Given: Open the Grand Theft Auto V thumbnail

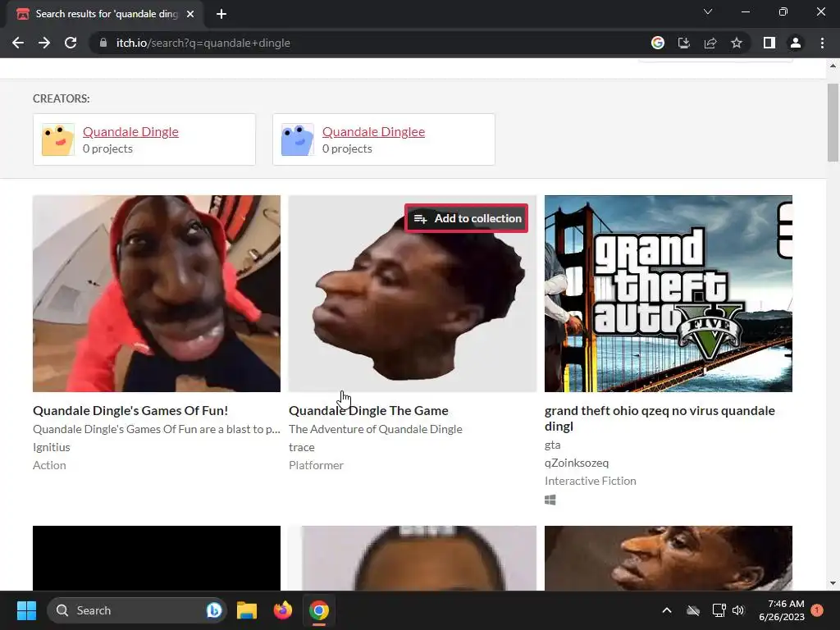Looking at the screenshot, I should click(x=668, y=294).
